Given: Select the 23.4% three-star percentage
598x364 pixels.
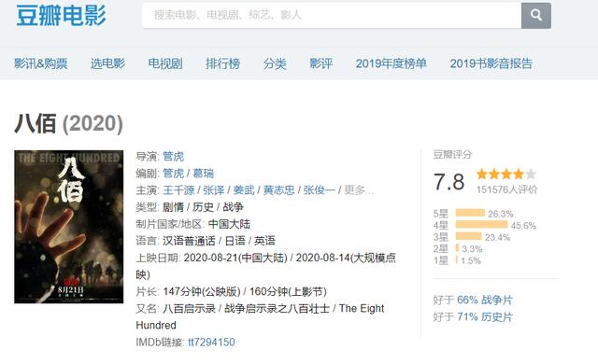Looking at the screenshot, I should [x=497, y=238].
